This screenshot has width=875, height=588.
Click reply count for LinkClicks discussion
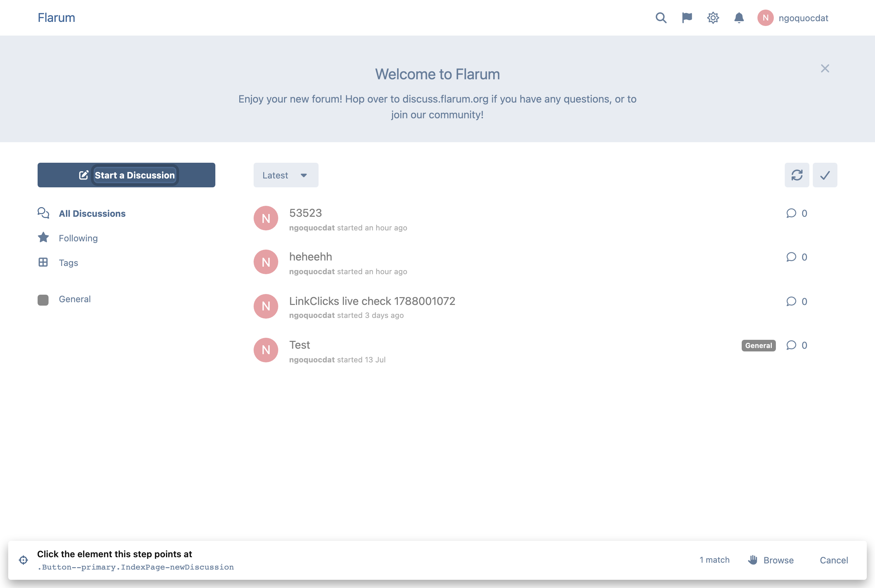(x=796, y=301)
